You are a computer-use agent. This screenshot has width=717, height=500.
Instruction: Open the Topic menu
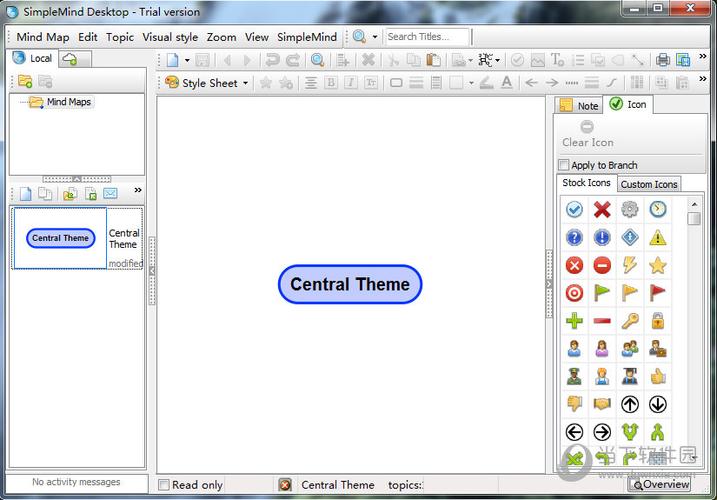click(120, 37)
